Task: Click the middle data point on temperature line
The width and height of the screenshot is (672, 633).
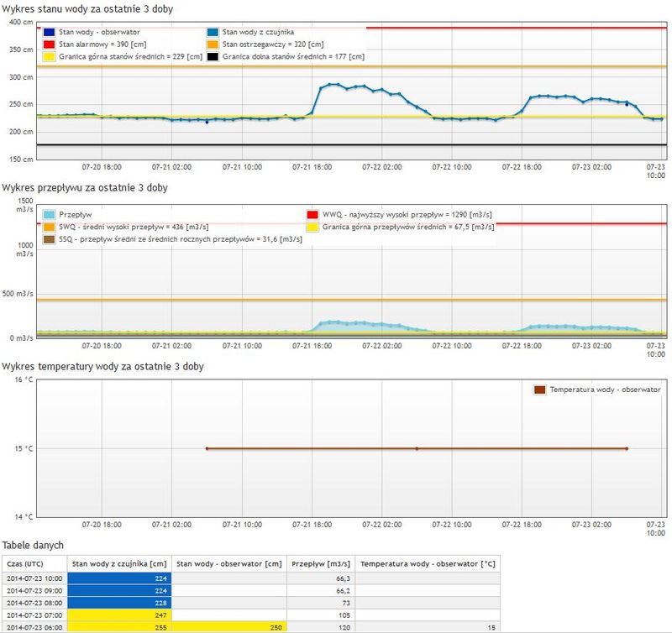Action: click(417, 449)
